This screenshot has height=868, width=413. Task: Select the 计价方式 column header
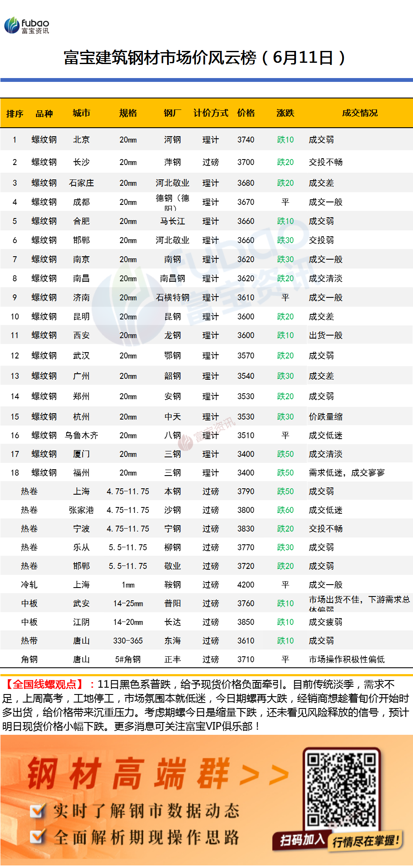[211, 113]
